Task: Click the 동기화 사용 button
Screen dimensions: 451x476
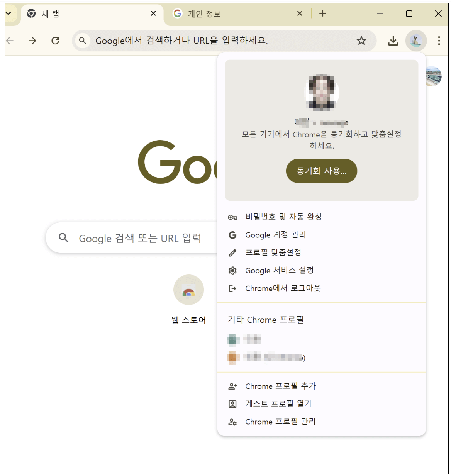Action: [321, 171]
